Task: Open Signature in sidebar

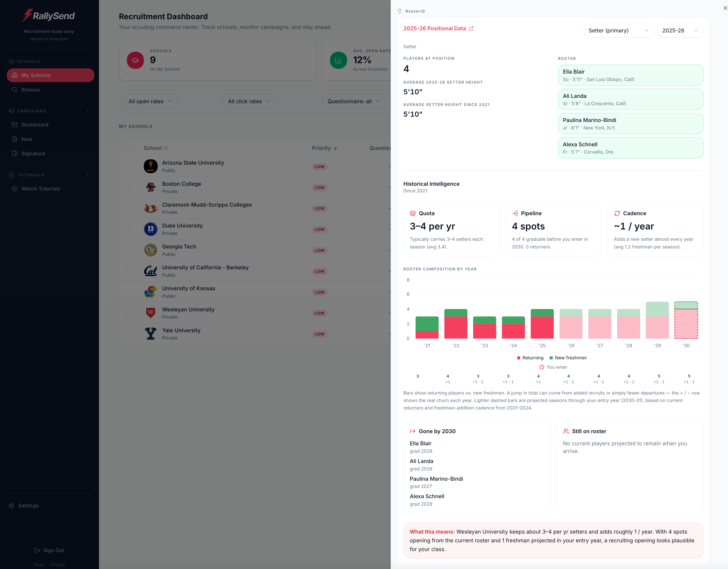Action: tap(50, 154)
